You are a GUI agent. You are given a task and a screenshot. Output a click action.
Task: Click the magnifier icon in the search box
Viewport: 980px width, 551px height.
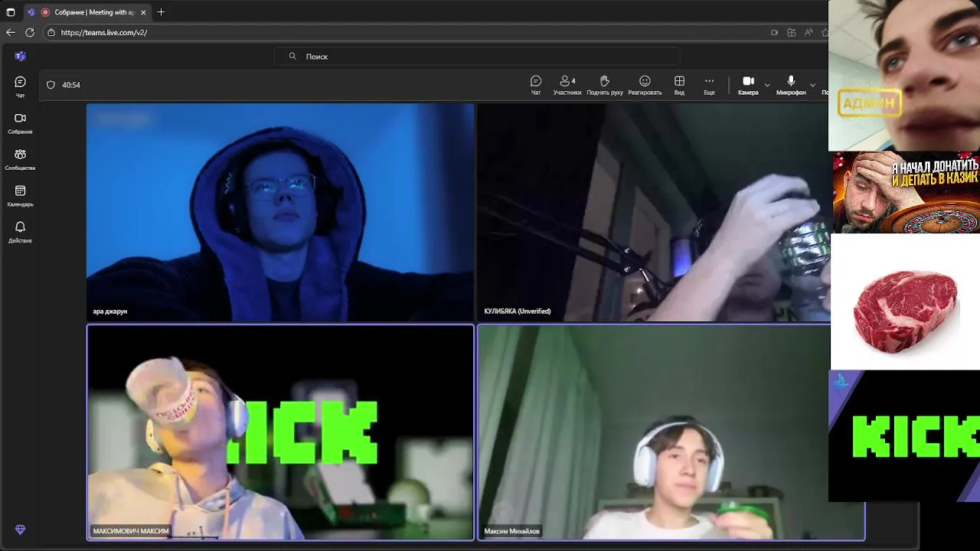[x=292, y=56]
